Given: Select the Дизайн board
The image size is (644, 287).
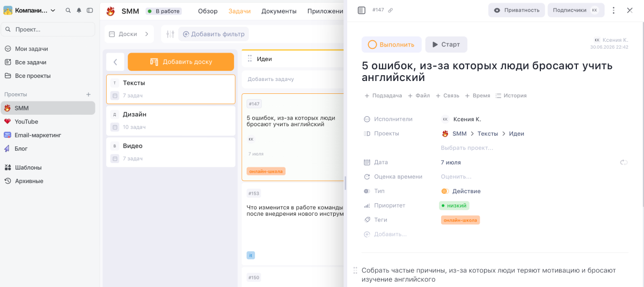Looking at the screenshot, I should click(171, 121).
